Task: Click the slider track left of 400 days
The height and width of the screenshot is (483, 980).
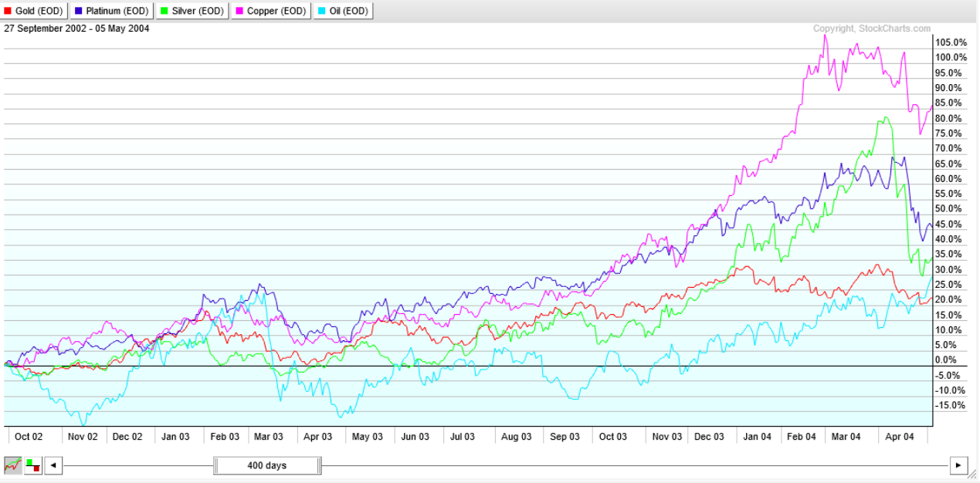Action: [x=139, y=465]
